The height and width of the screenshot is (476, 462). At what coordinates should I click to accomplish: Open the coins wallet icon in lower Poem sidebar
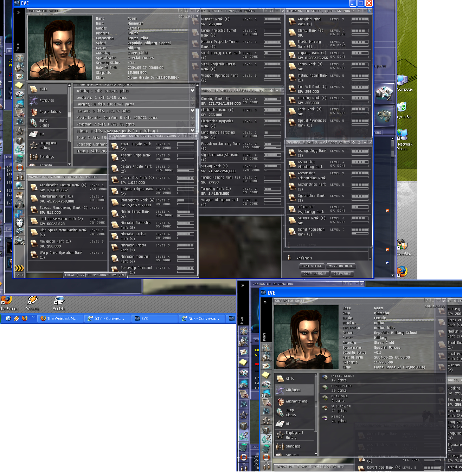(266, 439)
